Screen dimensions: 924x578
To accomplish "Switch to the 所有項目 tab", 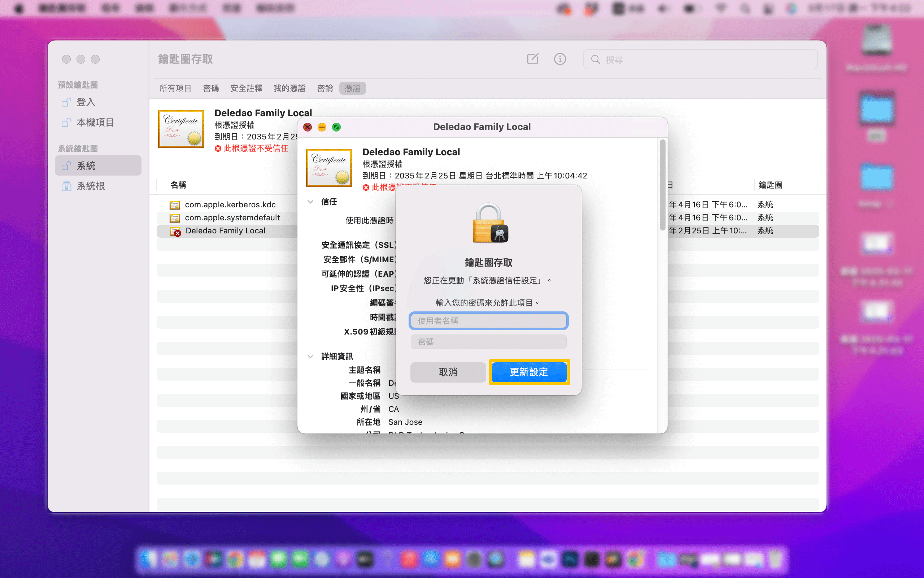I will (175, 88).
